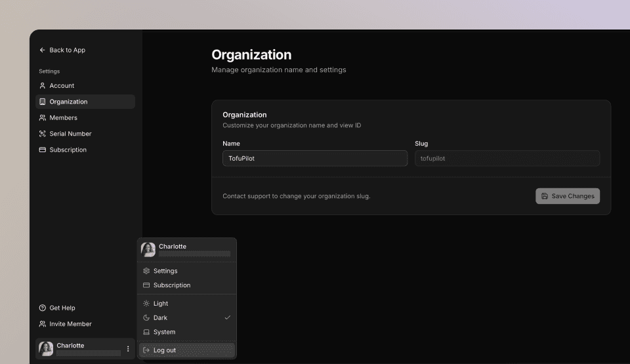The image size is (630, 364).
Task: Click the Settings gear icon in popup menu
Action: 146,271
